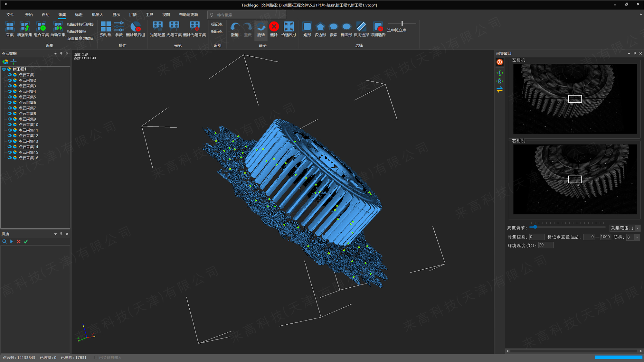644x362 pixels.
Task: Click the 合适尺寸 fit-size icon
Action: tap(289, 27)
